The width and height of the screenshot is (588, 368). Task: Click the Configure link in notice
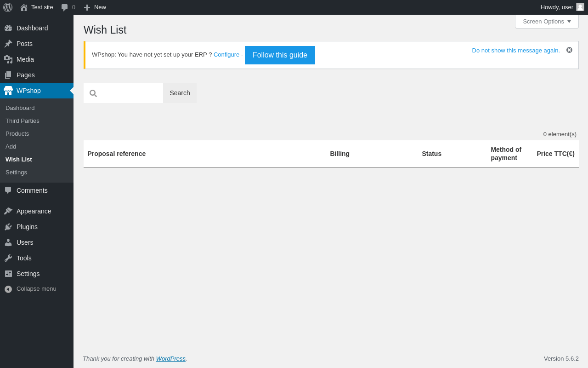click(226, 54)
